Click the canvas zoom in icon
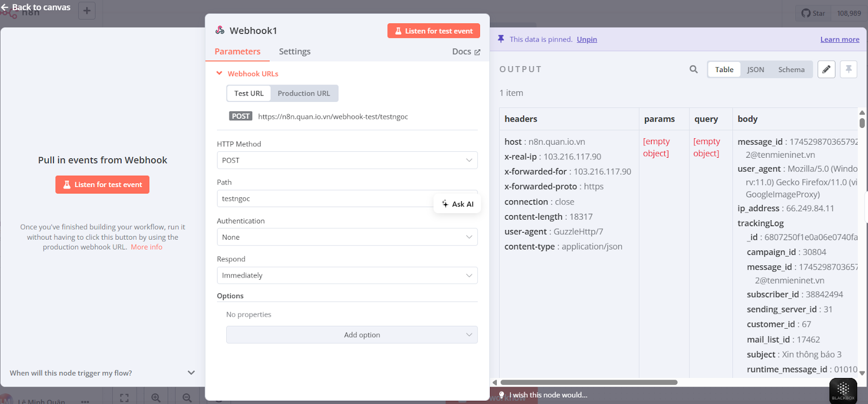This screenshot has height=404, width=868. click(156, 397)
